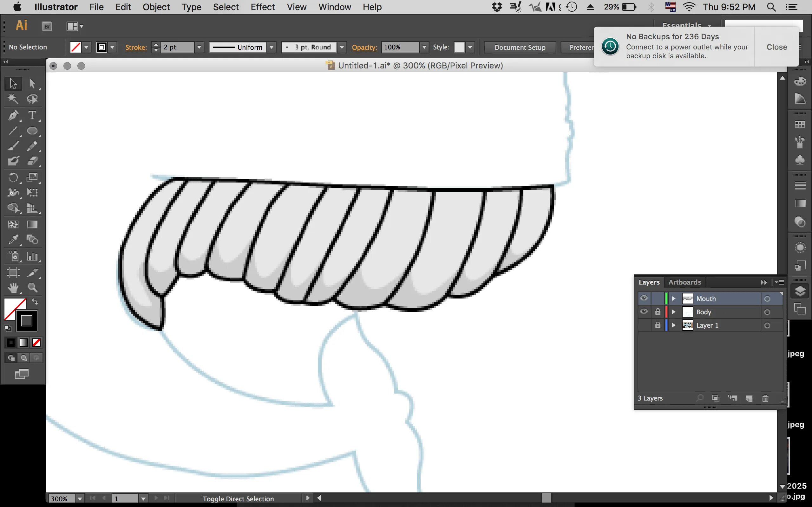The width and height of the screenshot is (812, 507).
Task: Select the Pen tool
Action: [13, 115]
